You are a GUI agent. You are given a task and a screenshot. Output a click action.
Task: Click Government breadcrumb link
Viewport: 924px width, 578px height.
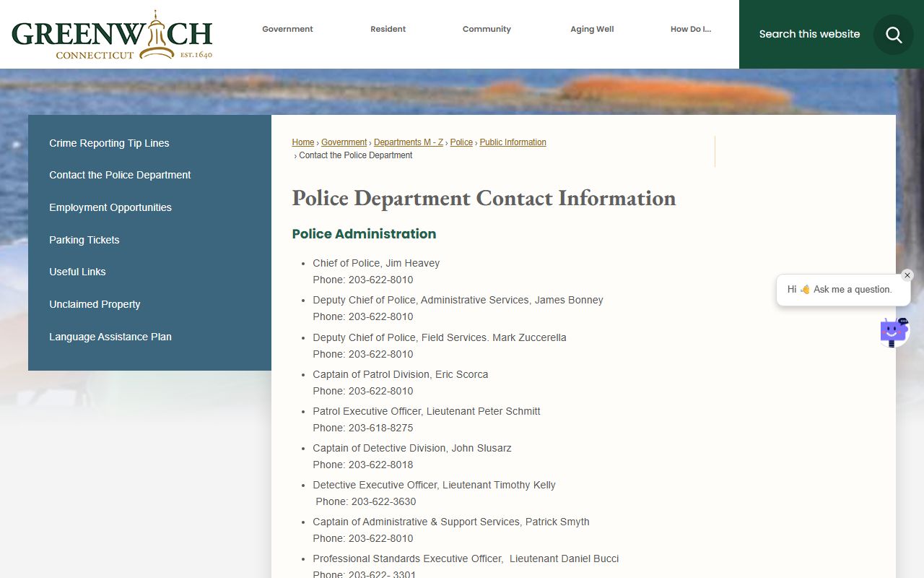pyautogui.click(x=344, y=142)
